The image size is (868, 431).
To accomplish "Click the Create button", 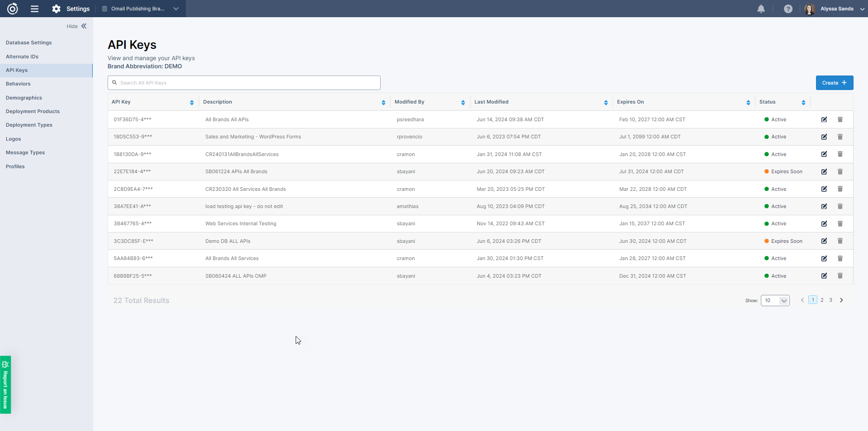I will (834, 83).
